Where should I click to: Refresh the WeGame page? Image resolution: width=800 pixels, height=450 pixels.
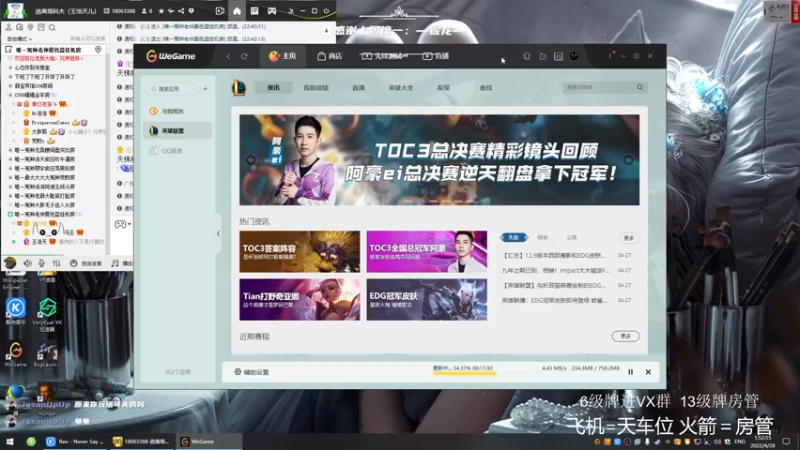244,56
